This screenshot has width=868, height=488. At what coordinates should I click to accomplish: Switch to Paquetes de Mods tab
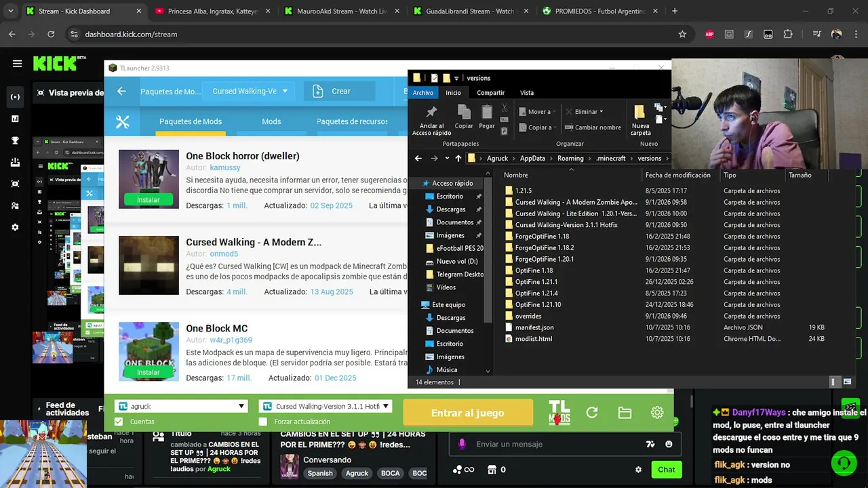click(x=191, y=121)
